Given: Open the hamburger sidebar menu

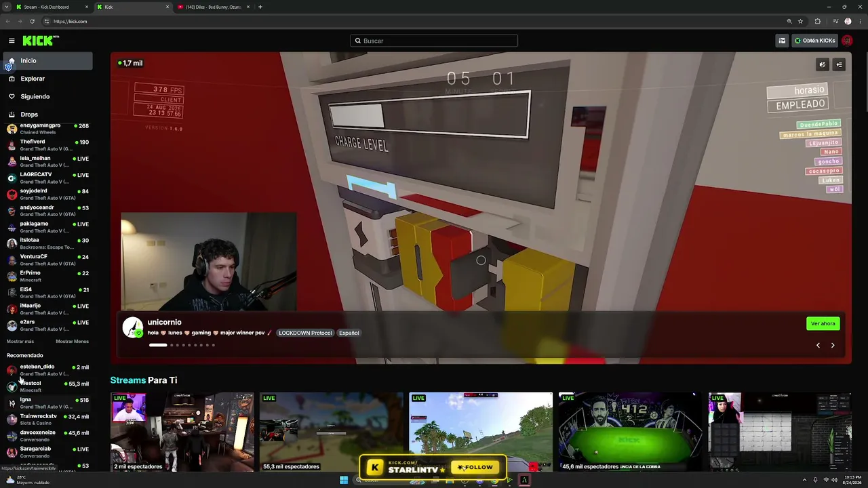Looking at the screenshot, I should tap(12, 41).
